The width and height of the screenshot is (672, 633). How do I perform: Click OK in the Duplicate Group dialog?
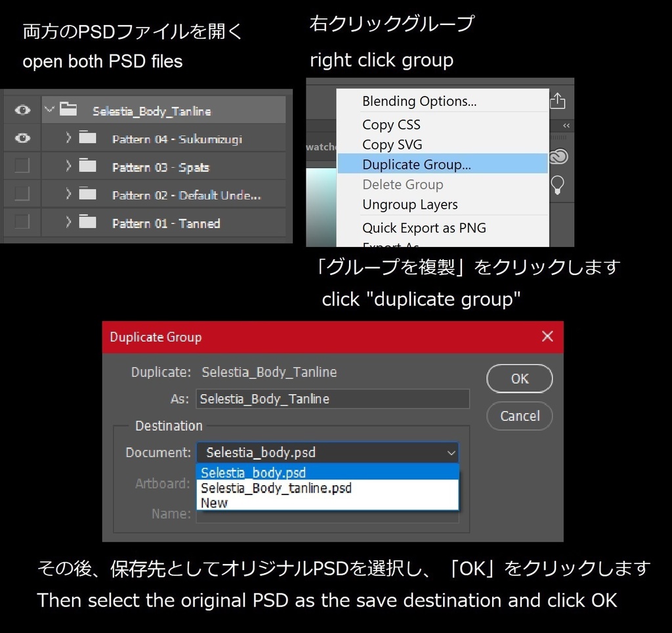(x=519, y=379)
